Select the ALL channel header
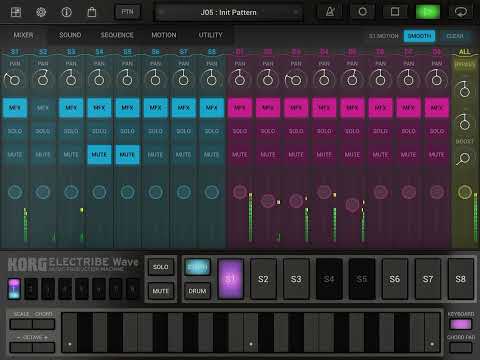Screen dimensions: 480x360 point(464,52)
